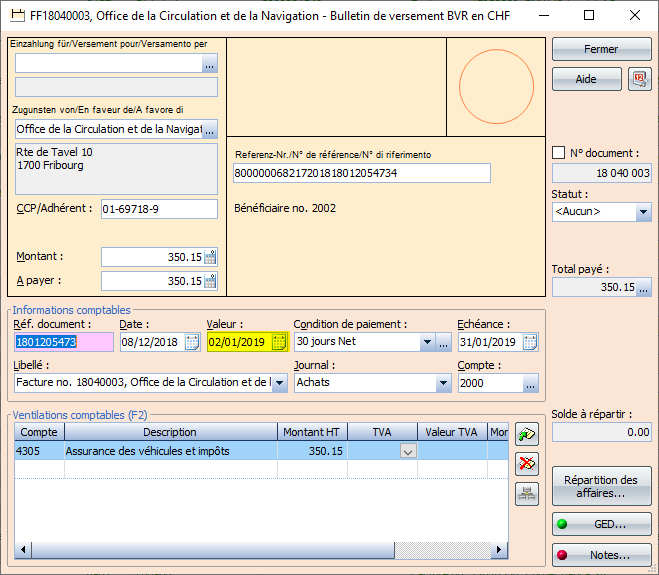Open Répartition des affaires
659x575 pixels.
601,487
